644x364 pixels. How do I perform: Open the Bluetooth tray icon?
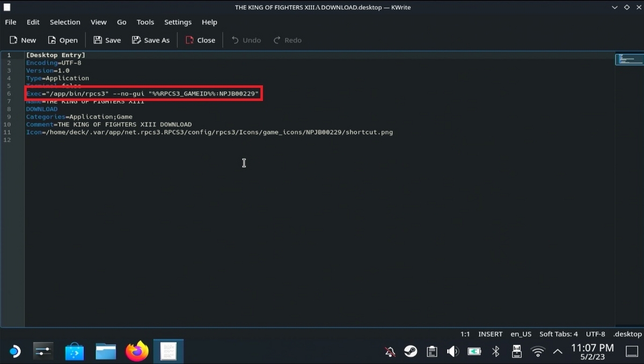coord(496,352)
